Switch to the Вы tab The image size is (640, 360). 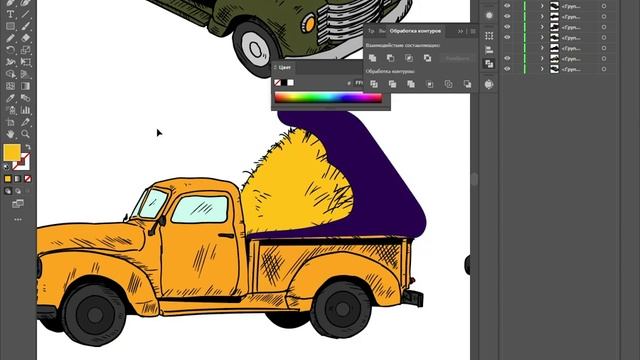click(382, 31)
